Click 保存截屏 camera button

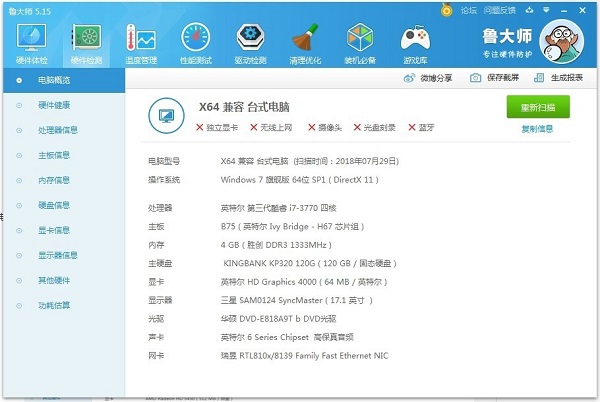click(x=493, y=78)
